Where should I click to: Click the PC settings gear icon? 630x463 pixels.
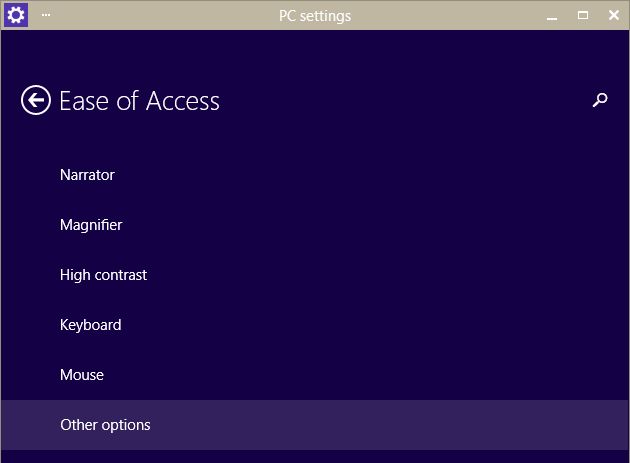click(x=16, y=15)
